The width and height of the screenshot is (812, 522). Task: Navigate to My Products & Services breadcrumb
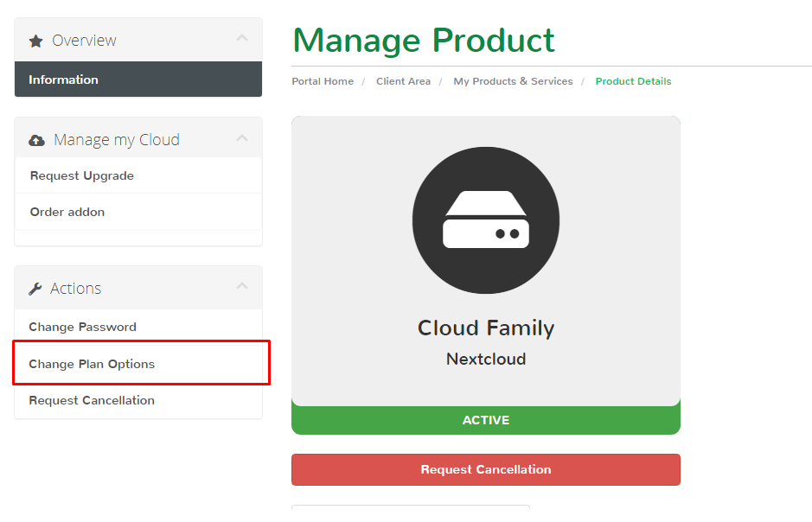pos(513,81)
